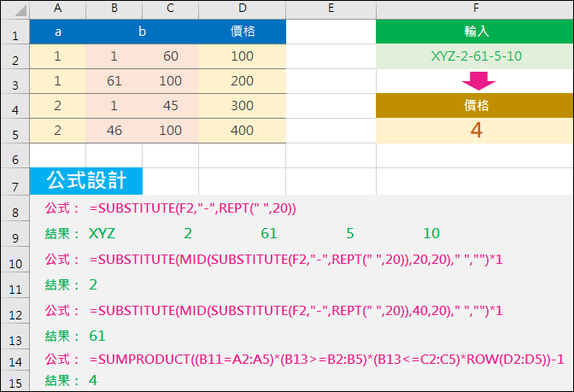Select row 6 header
The image size is (574, 392).
(15, 156)
